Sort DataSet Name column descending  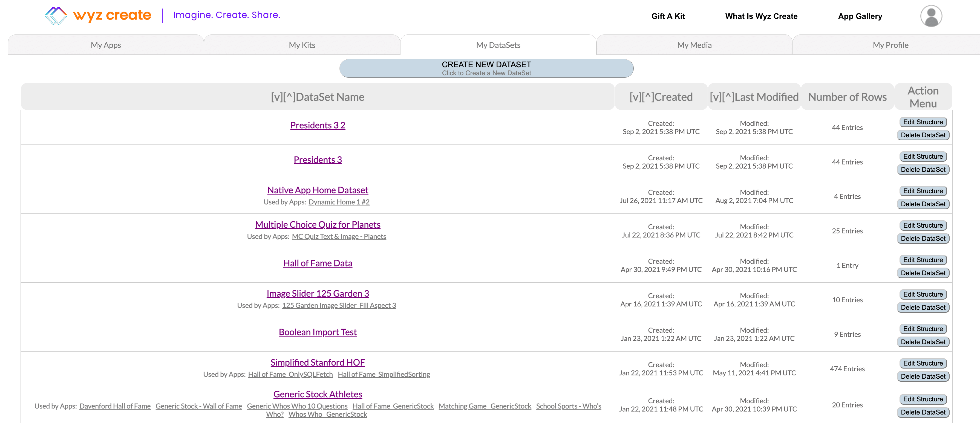(276, 97)
